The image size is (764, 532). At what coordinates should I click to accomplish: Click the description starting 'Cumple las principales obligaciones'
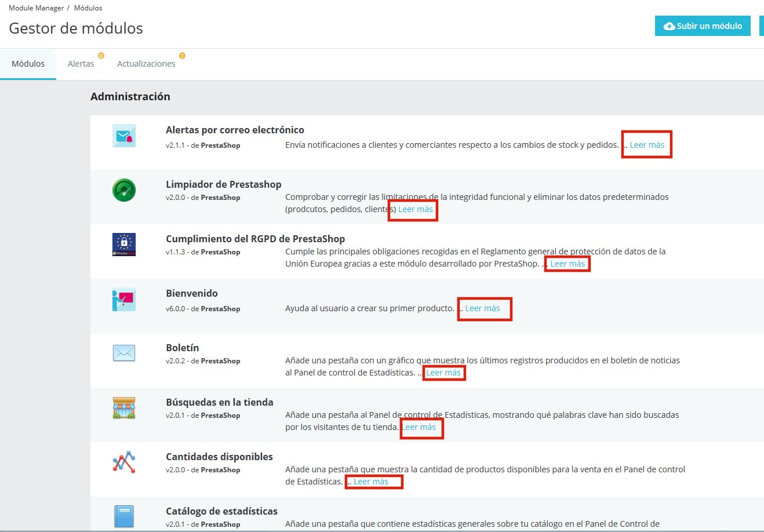475,257
